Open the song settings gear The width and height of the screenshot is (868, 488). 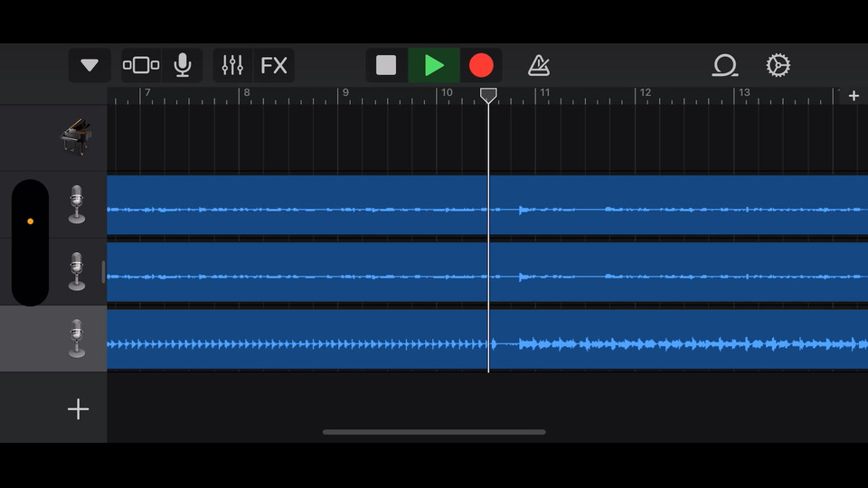(x=778, y=65)
